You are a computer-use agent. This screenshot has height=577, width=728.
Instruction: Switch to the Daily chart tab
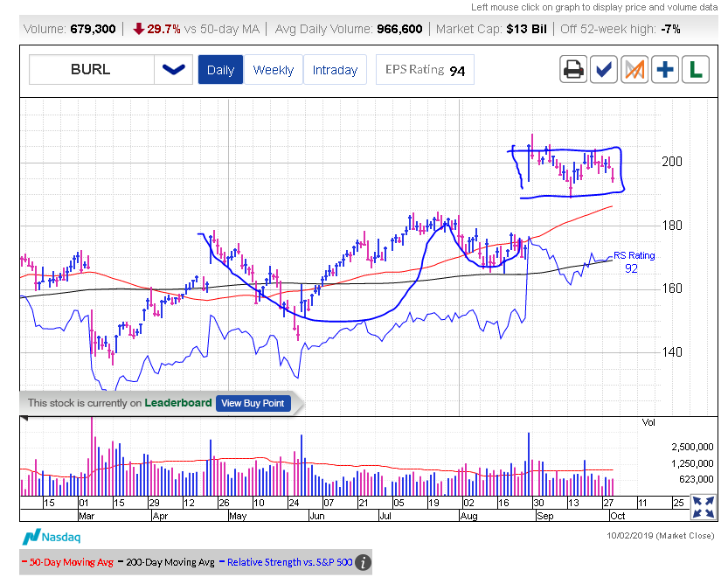tap(220, 70)
